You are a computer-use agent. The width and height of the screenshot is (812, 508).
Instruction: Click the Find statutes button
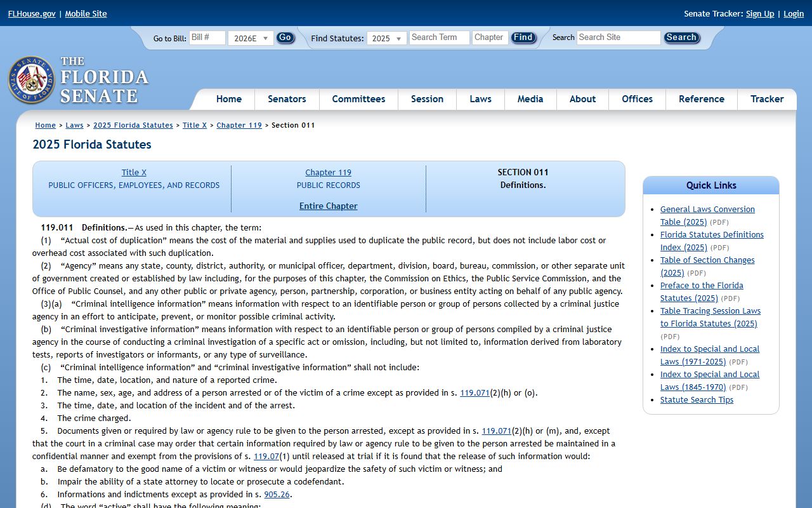523,37
